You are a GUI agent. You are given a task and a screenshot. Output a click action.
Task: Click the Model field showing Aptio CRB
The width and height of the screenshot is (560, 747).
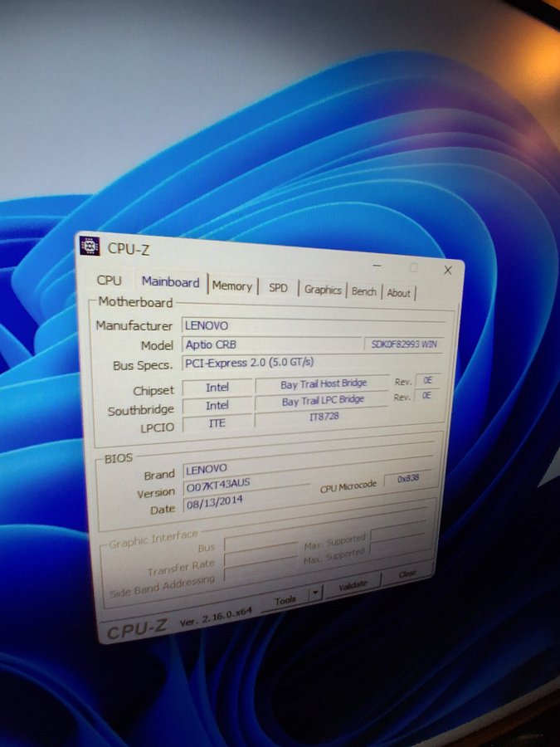tap(270, 344)
